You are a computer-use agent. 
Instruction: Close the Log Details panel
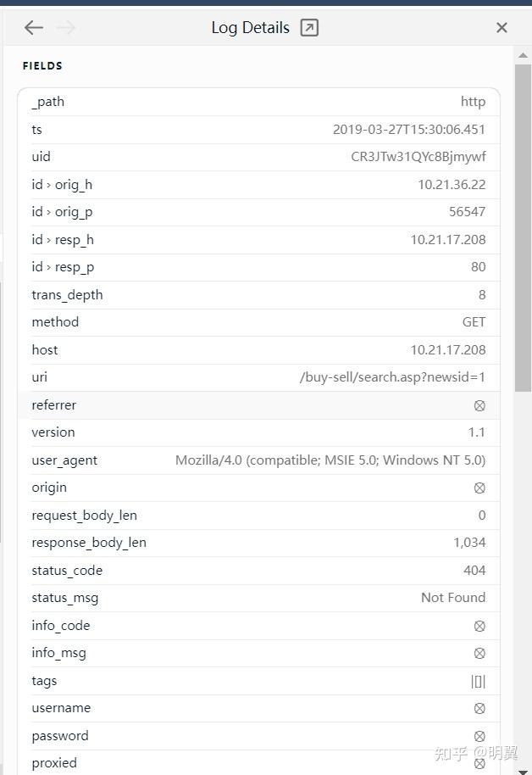point(502,28)
